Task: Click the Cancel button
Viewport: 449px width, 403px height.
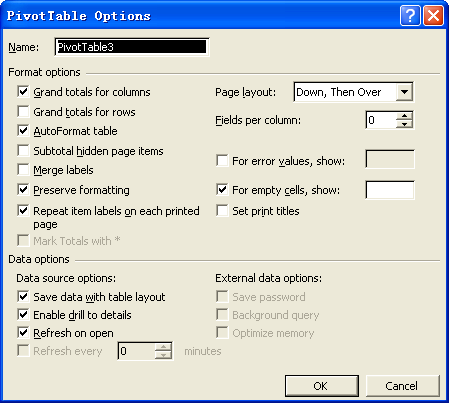Action: 403,386
